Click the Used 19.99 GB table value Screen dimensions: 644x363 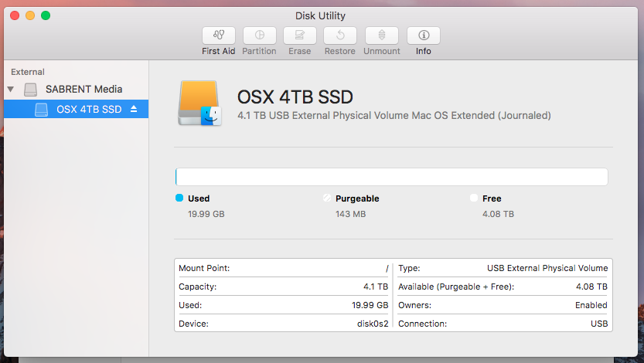click(x=370, y=305)
